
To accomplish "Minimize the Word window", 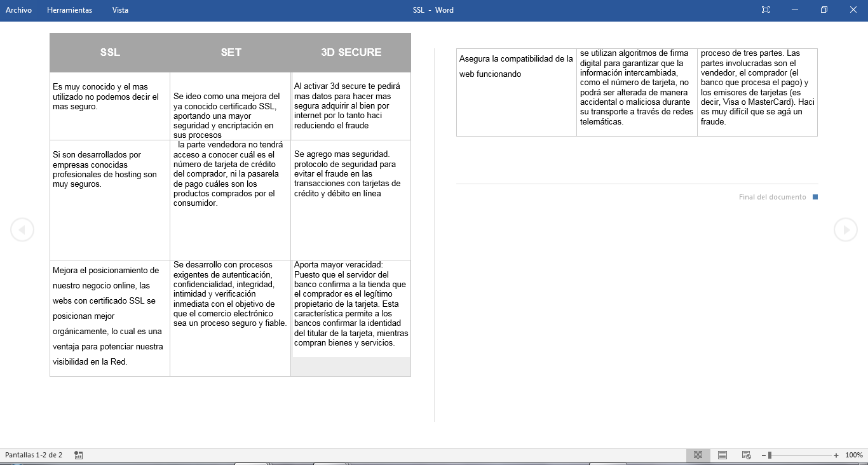I will [x=795, y=10].
